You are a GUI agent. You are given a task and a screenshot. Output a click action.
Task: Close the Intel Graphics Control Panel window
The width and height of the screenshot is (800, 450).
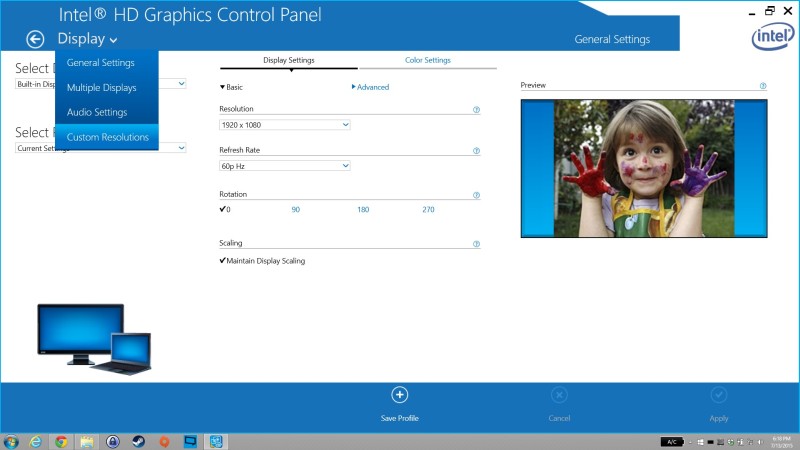[788, 11]
